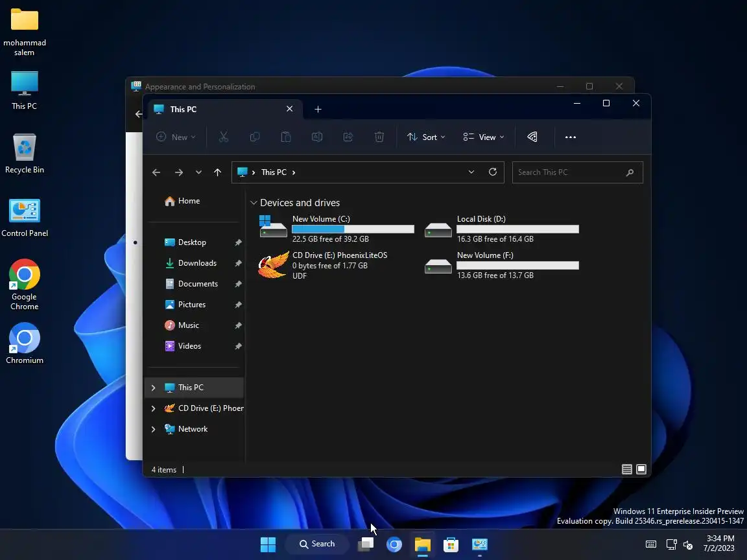This screenshot has width=747, height=560.
Task: Collapse the Devices and drives group
Action: [254, 203]
